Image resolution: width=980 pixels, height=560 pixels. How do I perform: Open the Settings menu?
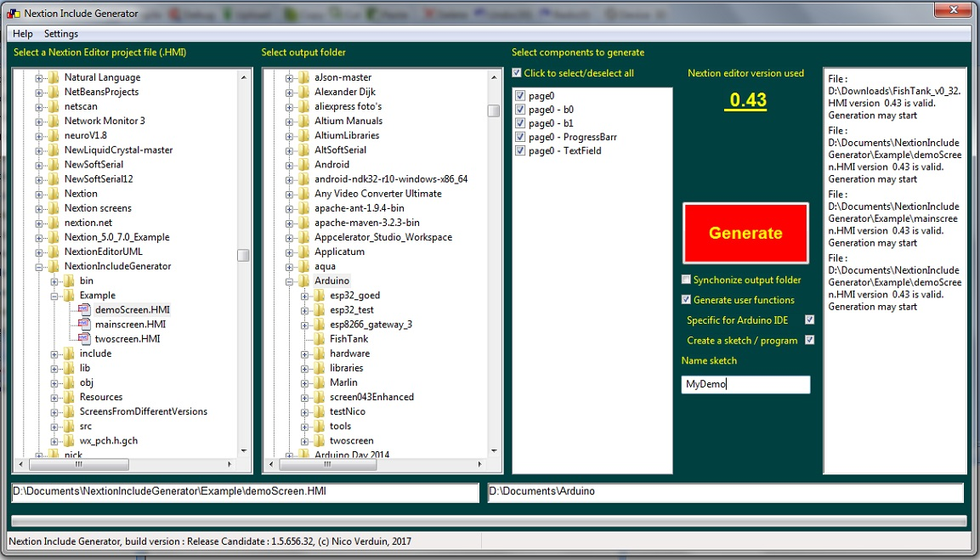tap(60, 34)
